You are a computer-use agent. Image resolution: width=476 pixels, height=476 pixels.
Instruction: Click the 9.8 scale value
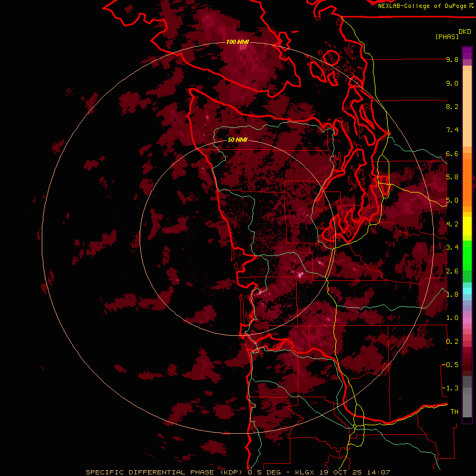pos(452,59)
